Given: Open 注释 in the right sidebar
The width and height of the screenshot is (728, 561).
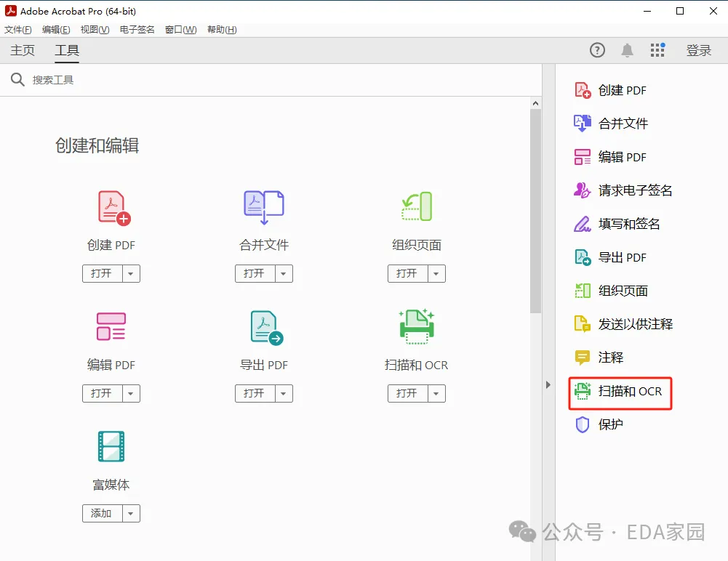Looking at the screenshot, I should [x=599, y=358].
